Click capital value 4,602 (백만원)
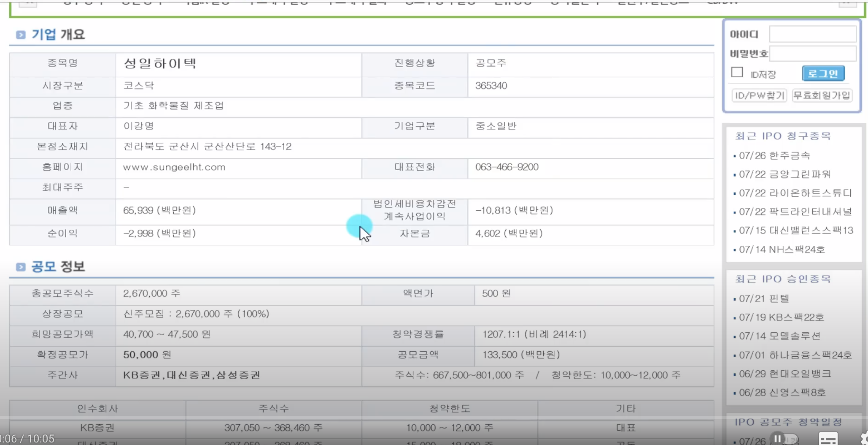This screenshot has width=868, height=445. pyautogui.click(x=509, y=233)
